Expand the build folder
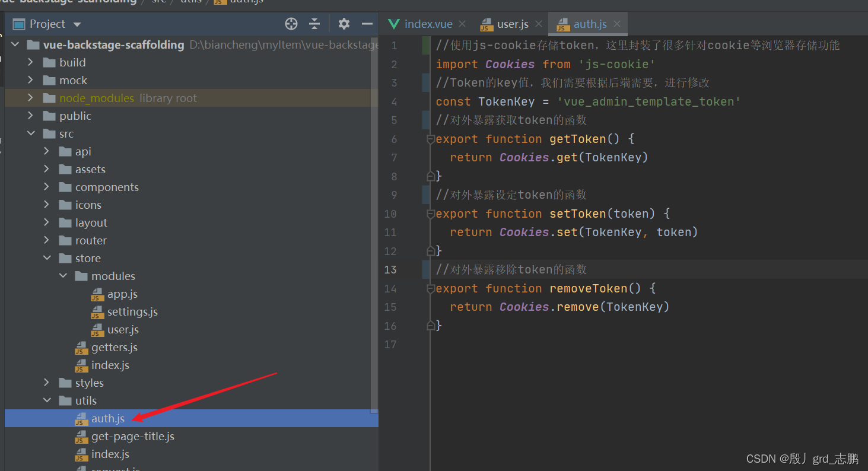The height and width of the screenshot is (471, 868). 31,62
